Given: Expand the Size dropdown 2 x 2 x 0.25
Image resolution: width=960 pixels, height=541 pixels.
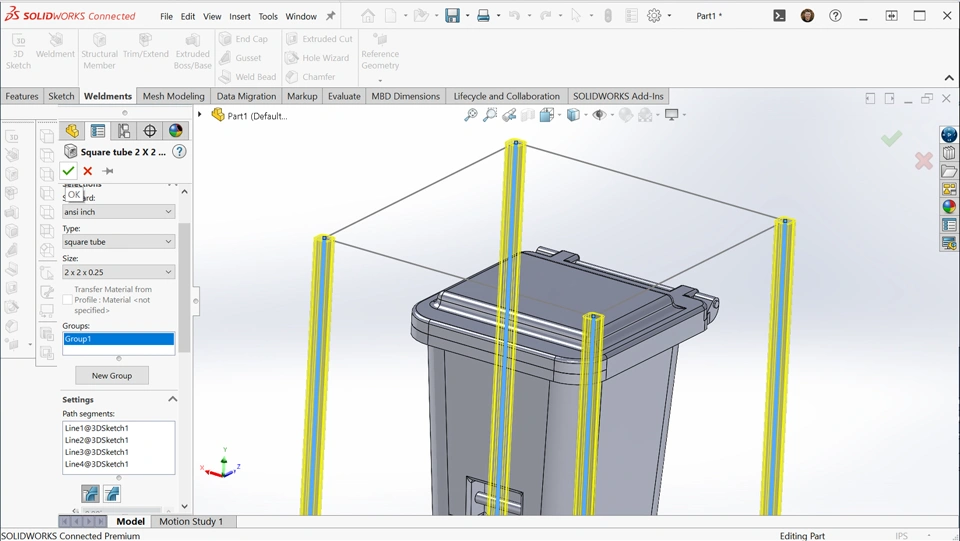Looking at the screenshot, I should [118, 272].
